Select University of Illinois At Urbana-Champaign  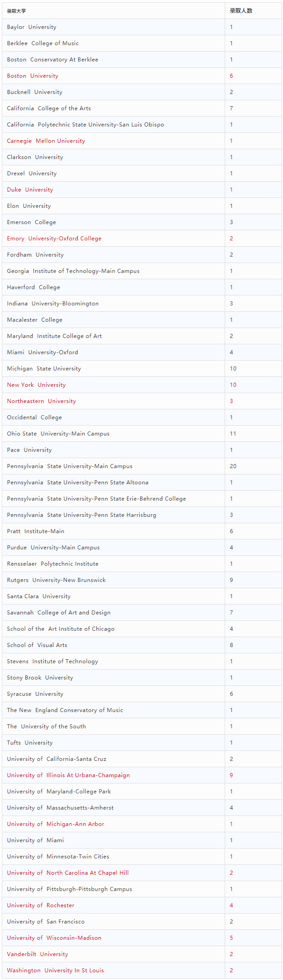68,775
